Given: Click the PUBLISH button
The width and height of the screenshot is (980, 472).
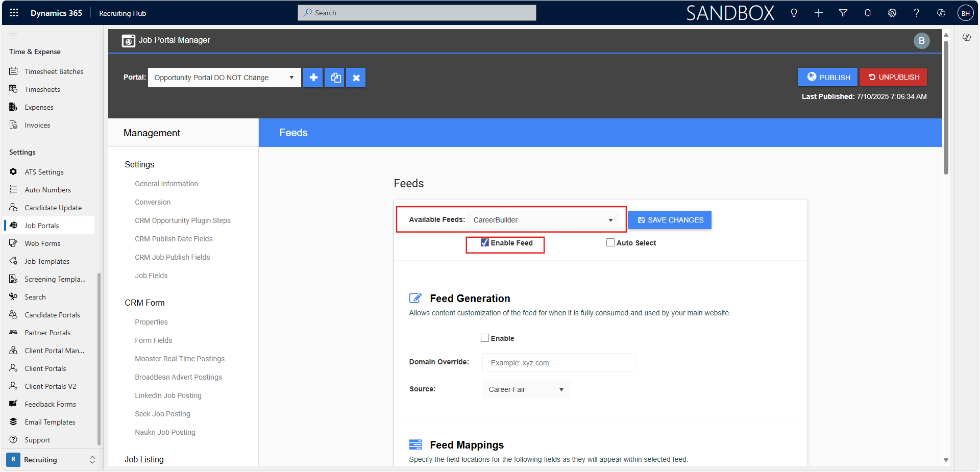Looking at the screenshot, I should tap(827, 77).
